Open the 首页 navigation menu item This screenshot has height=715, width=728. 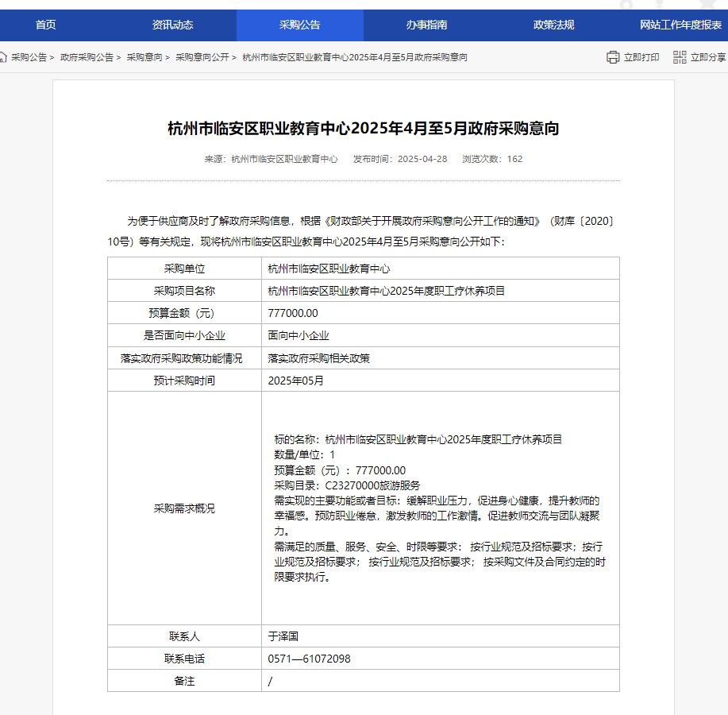click(x=46, y=25)
